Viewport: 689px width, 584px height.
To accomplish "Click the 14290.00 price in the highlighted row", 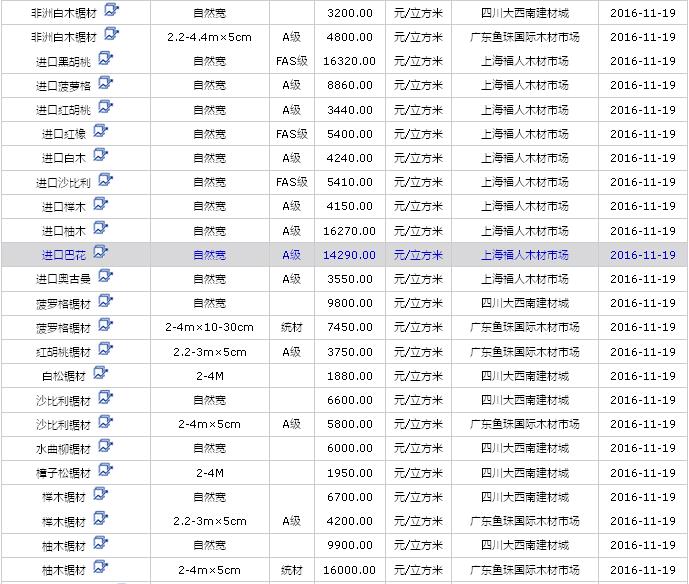I will (x=350, y=255).
